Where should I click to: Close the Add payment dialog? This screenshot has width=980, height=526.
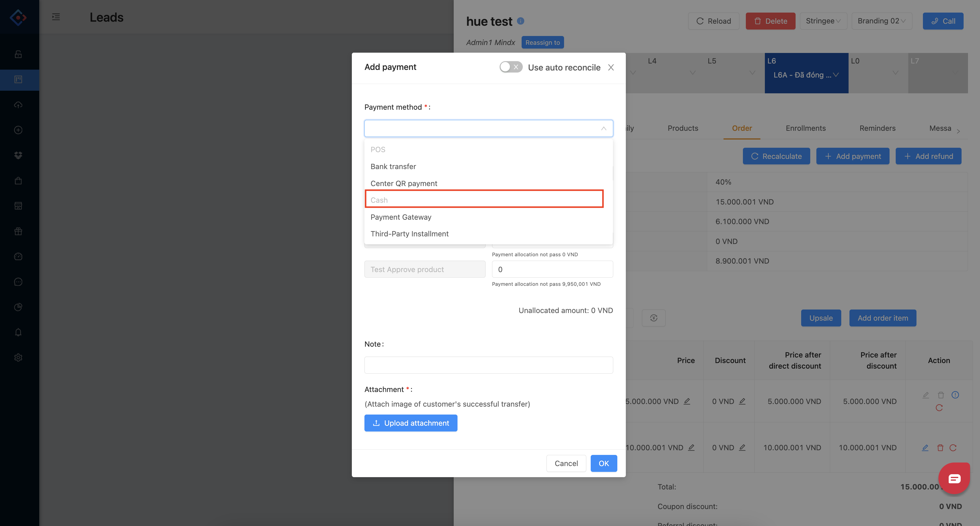611,67
